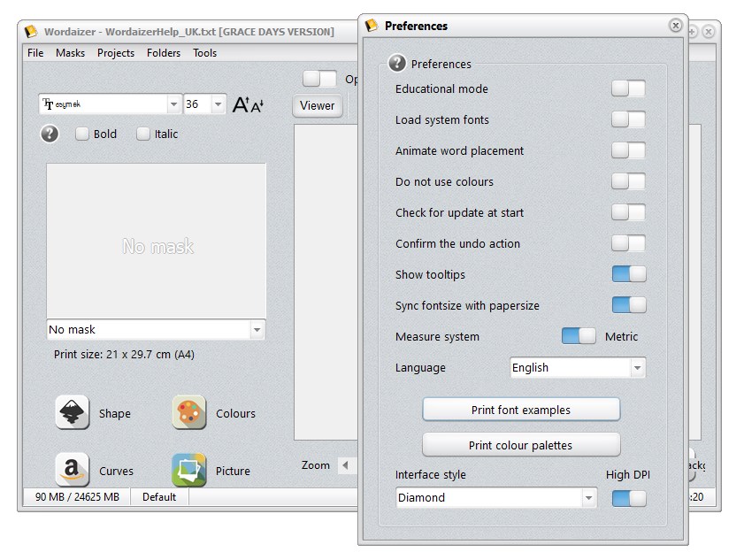Click the Picture label

click(233, 471)
